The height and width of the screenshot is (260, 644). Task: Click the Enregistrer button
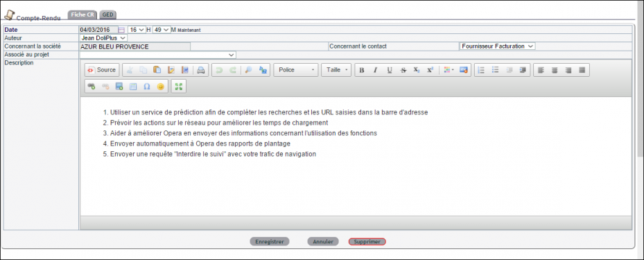click(270, 241)
